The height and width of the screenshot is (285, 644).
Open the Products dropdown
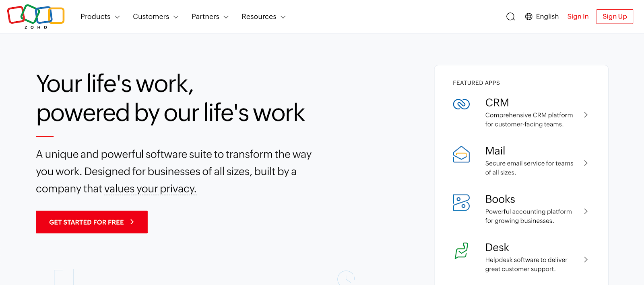(99, 16)
